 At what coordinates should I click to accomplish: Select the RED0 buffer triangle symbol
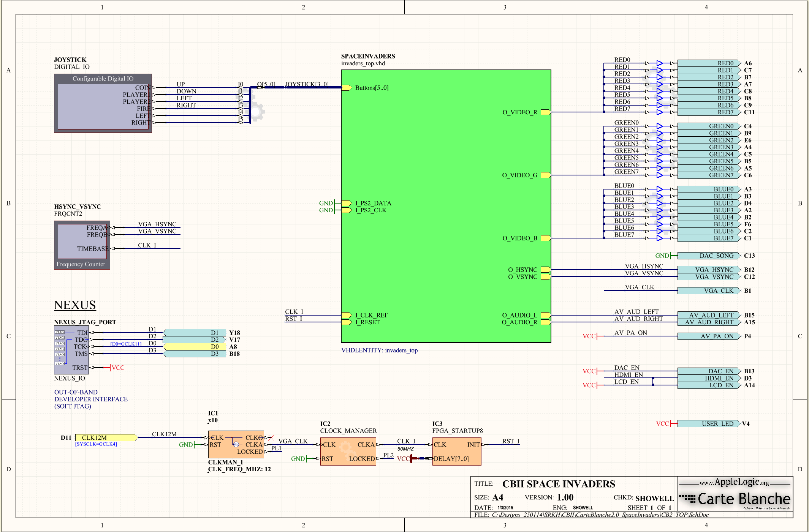[x=660, y=63]
